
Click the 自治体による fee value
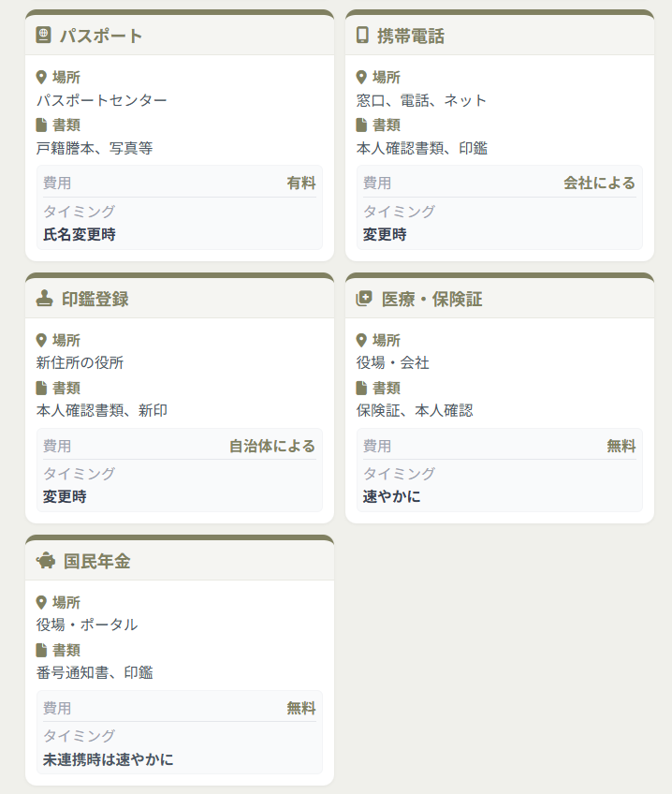(272, 446)
